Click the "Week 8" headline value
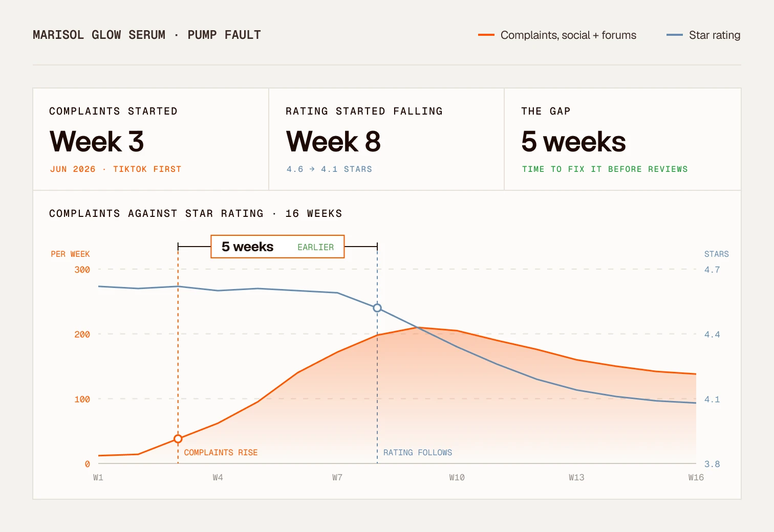 (x=333, y=141)
